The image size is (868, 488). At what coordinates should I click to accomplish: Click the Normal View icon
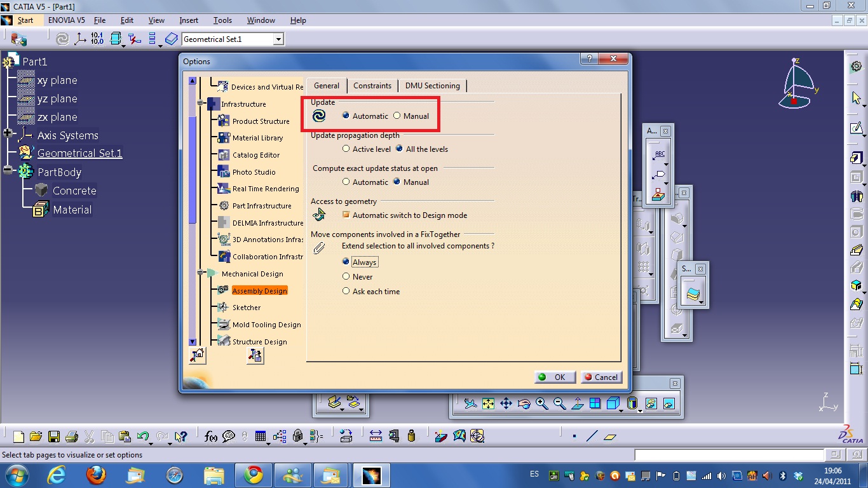pos(577,403)
